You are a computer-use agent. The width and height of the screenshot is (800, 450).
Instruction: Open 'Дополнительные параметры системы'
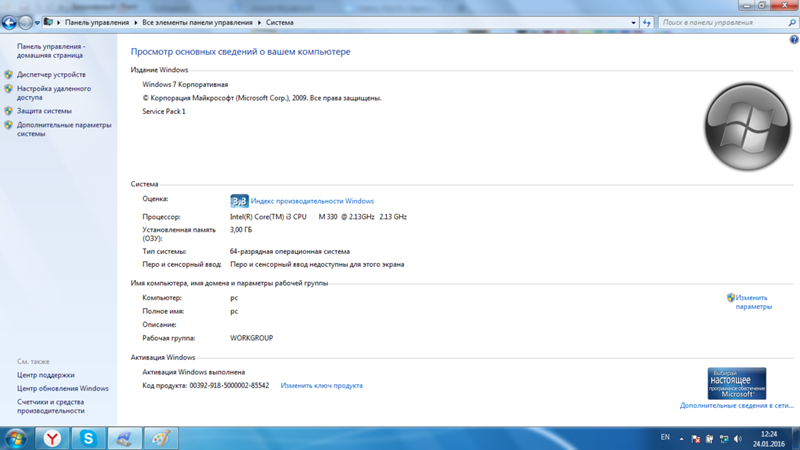[x=64, y=129]
